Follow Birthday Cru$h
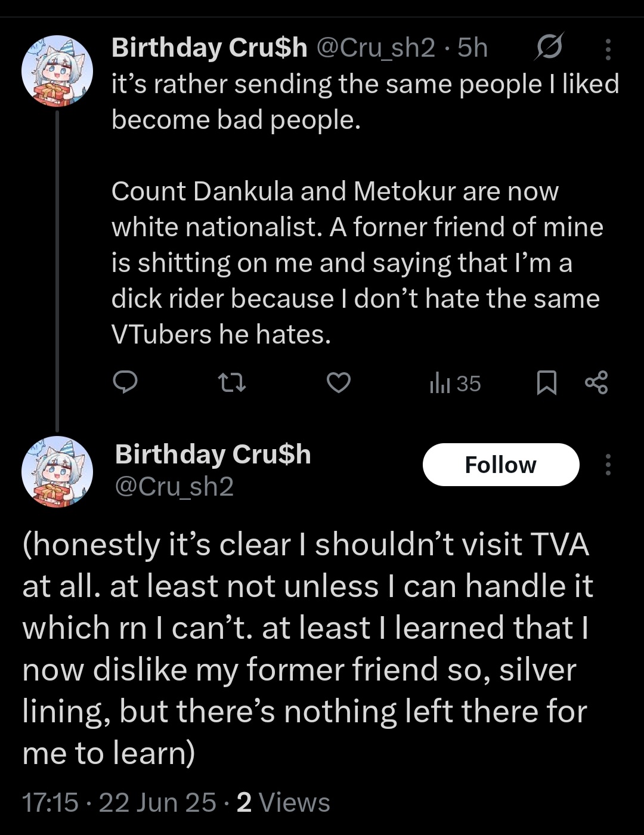 [501, 465]
